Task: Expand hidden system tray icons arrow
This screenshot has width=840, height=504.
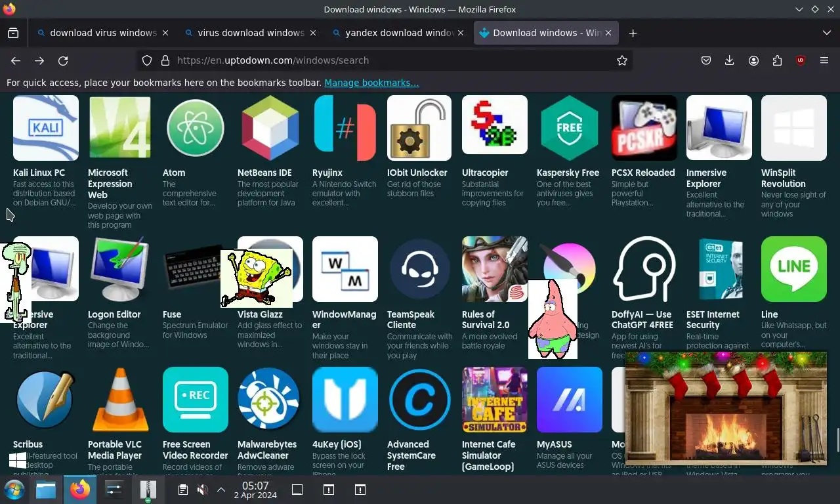Action: (x=221, y=490)
